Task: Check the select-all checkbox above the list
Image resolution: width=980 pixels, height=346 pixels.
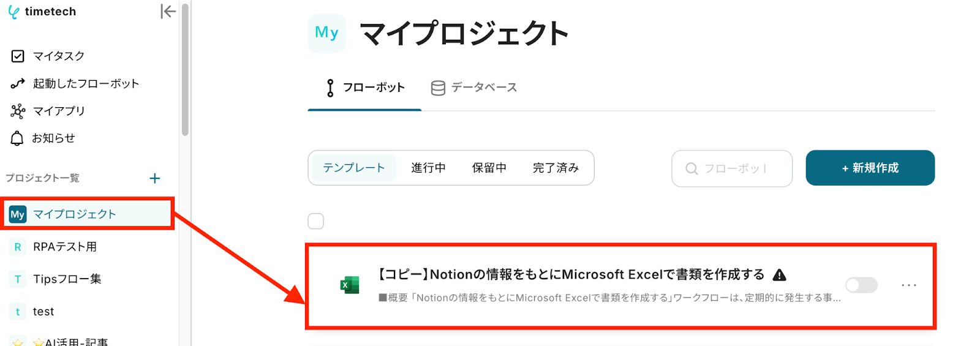Action: point(315,221)
